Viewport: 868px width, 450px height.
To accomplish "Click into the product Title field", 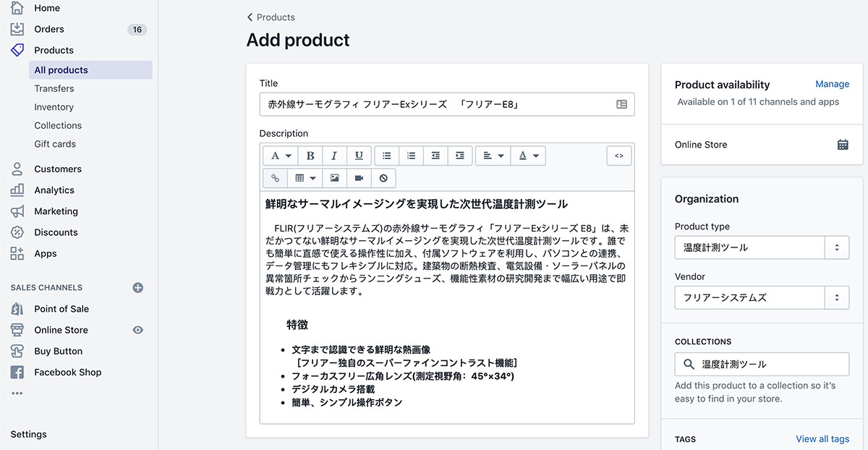I will click(x=447, y=104).
